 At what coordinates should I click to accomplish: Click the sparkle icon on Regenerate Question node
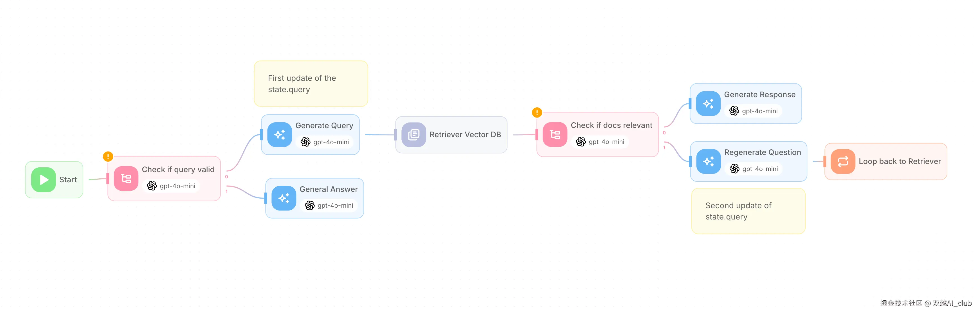coord(708,161)
